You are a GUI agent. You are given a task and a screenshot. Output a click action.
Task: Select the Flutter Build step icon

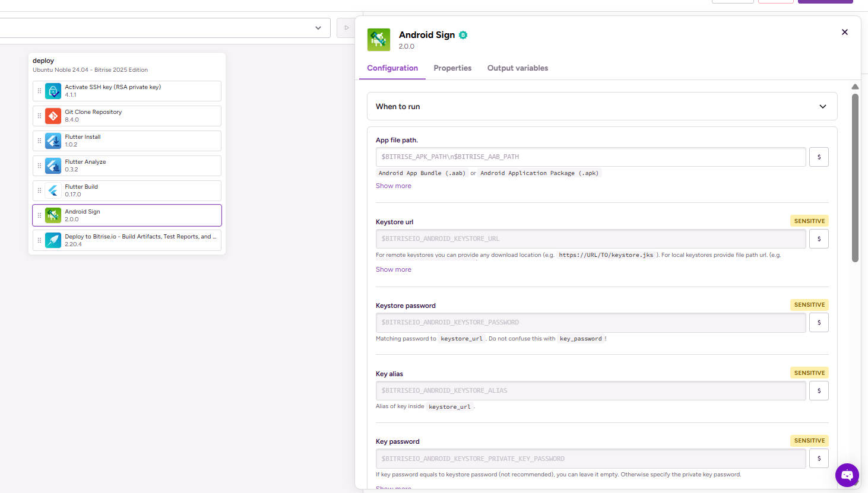53,190
